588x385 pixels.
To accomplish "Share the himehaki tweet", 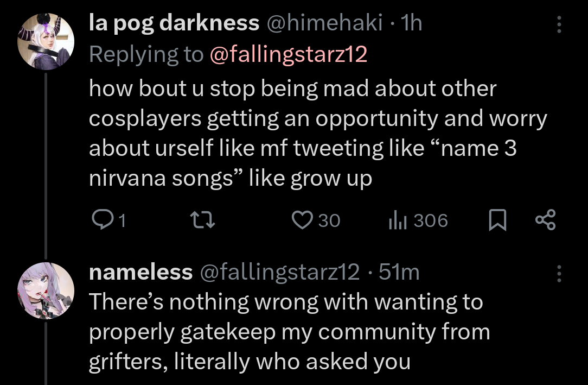I will [545, 220].
